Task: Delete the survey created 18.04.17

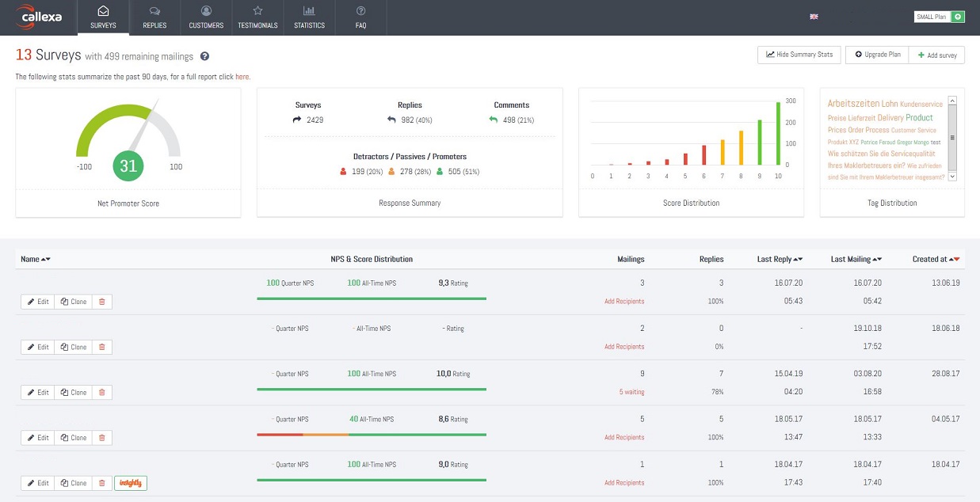Action: coord(102,483)
